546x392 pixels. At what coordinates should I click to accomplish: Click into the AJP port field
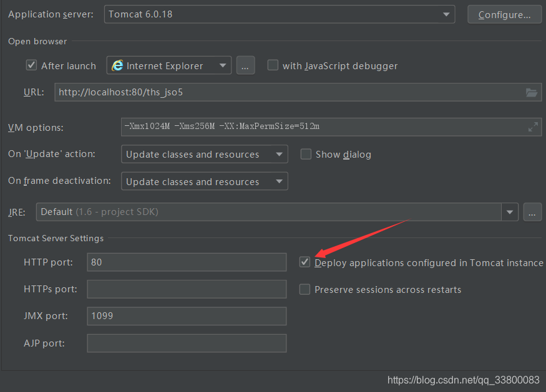(187, 343)
